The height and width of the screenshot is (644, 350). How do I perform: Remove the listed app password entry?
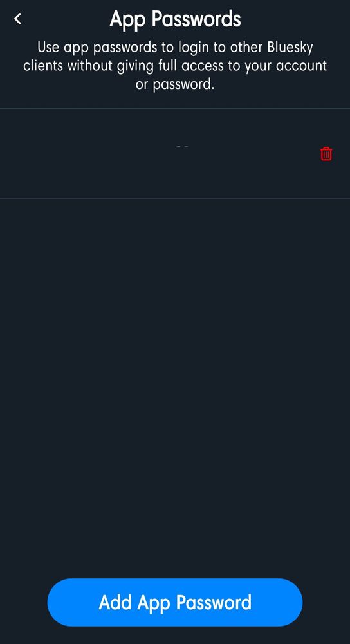coord(326,154)
